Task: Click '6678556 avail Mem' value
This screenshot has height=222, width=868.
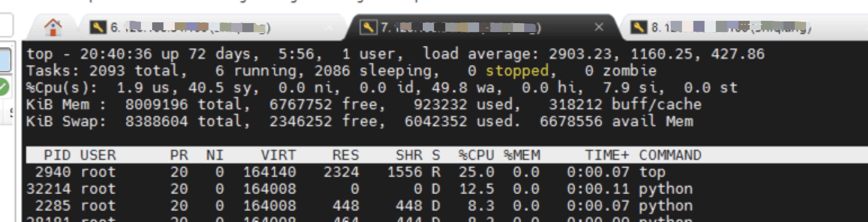Action: pyautogui.click(x=617, y=121)
